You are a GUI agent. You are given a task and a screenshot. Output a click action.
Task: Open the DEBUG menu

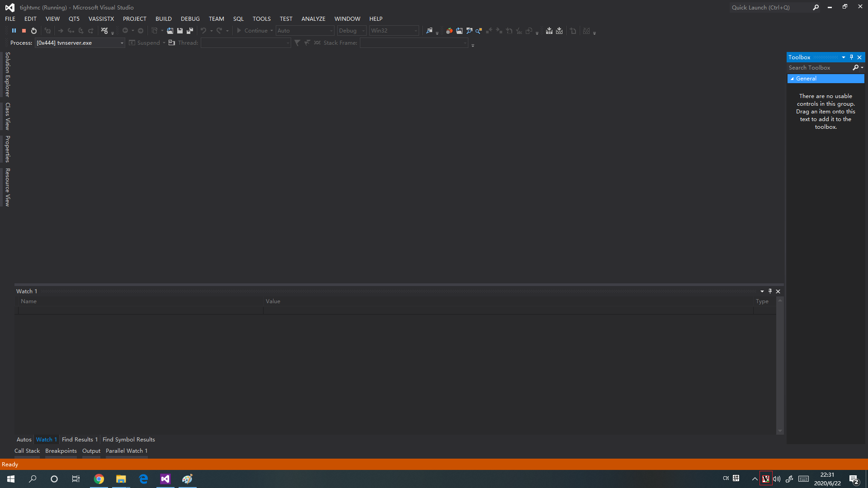[190, 19]
